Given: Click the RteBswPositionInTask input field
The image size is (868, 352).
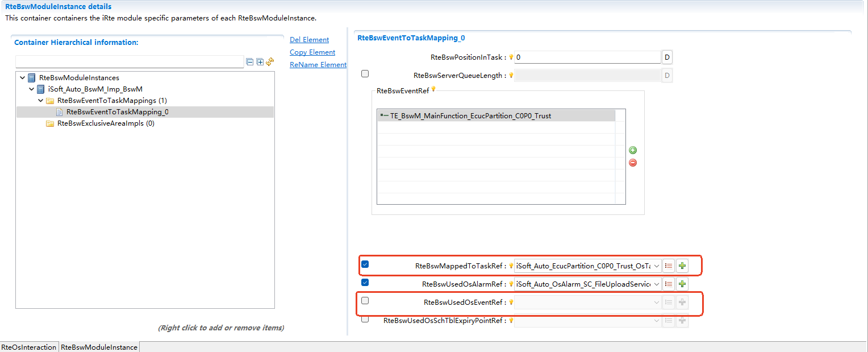Looking at the screenshot, I should click(x=587, y=57).
